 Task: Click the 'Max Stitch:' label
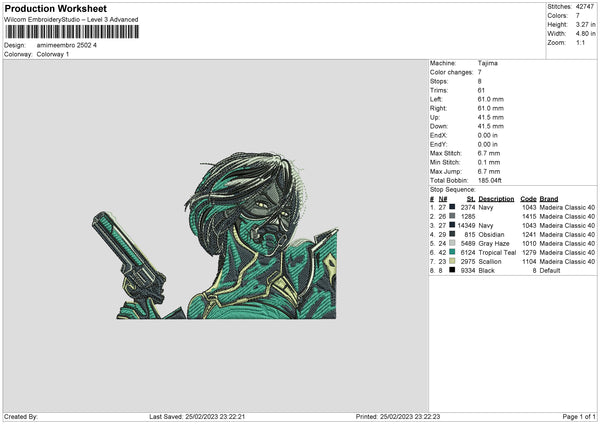(446, 153)
